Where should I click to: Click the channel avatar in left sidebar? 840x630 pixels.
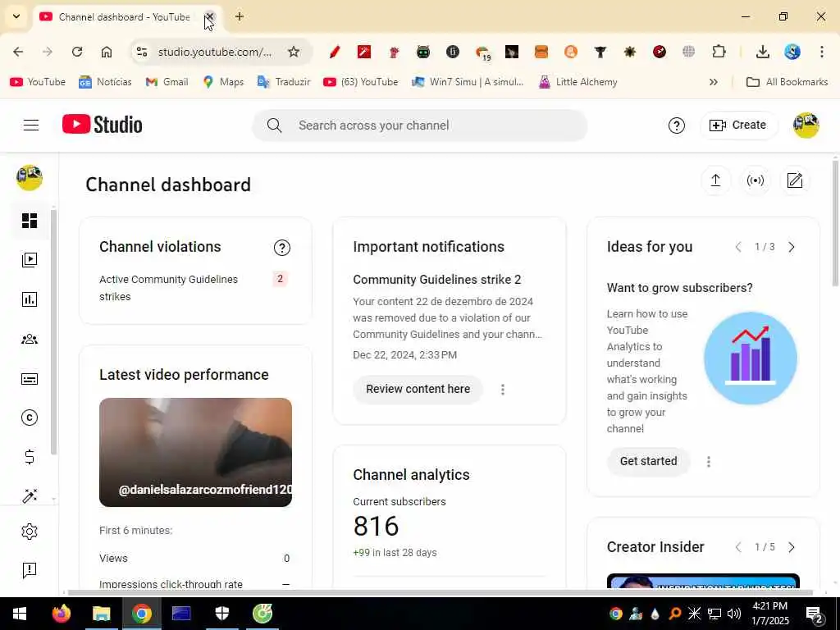tap(30, 178)
